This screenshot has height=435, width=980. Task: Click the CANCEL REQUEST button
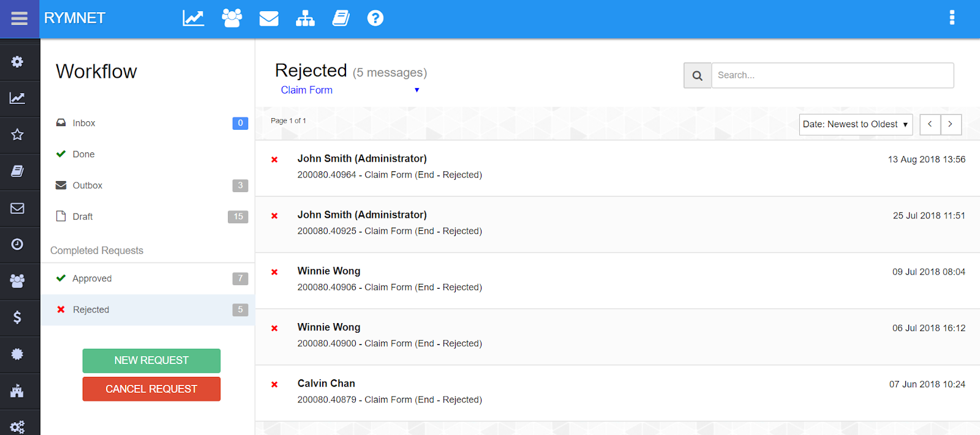pos(151,389)
